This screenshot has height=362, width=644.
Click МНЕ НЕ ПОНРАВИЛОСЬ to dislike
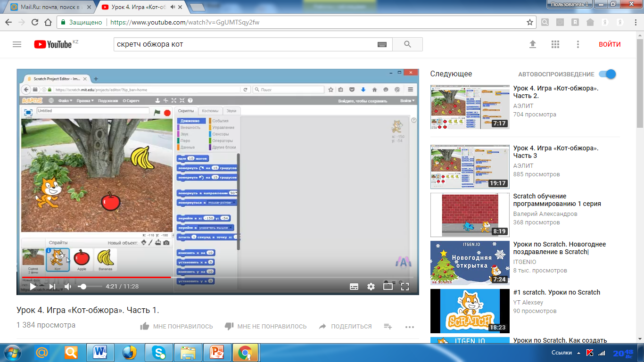pyautogui.click(x=265, y=326)
